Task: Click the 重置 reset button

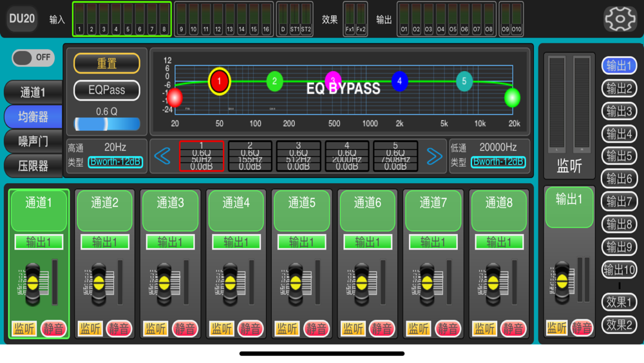Action: [x=107, y=63]
